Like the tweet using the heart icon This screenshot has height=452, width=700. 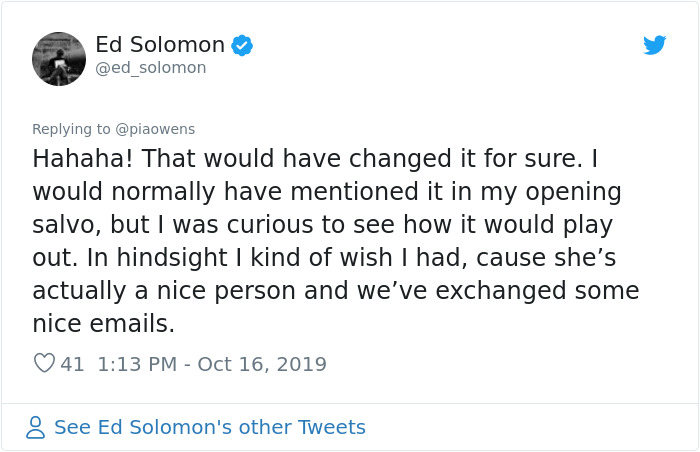44,364
